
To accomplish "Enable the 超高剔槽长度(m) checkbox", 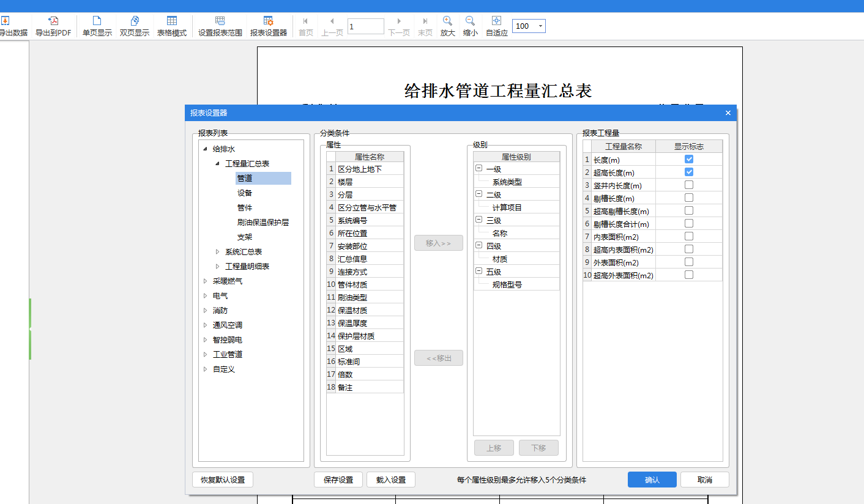I will (689, 210).
